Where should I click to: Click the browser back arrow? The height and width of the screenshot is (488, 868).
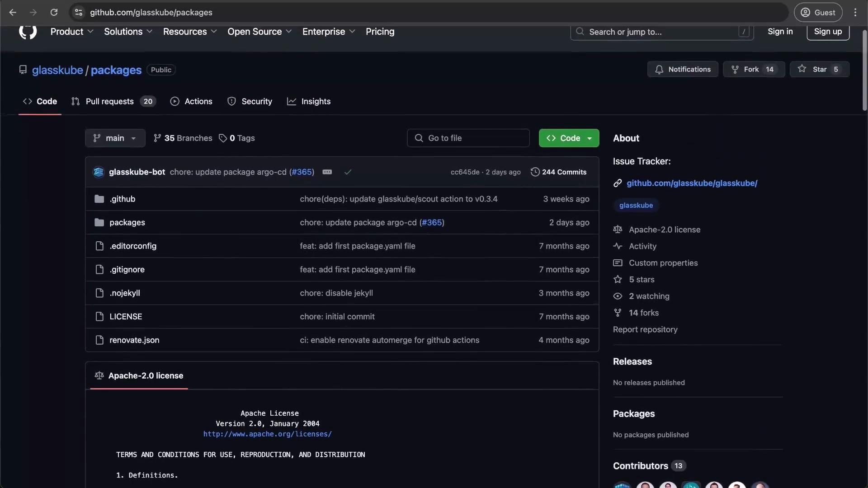click(13, 12)
